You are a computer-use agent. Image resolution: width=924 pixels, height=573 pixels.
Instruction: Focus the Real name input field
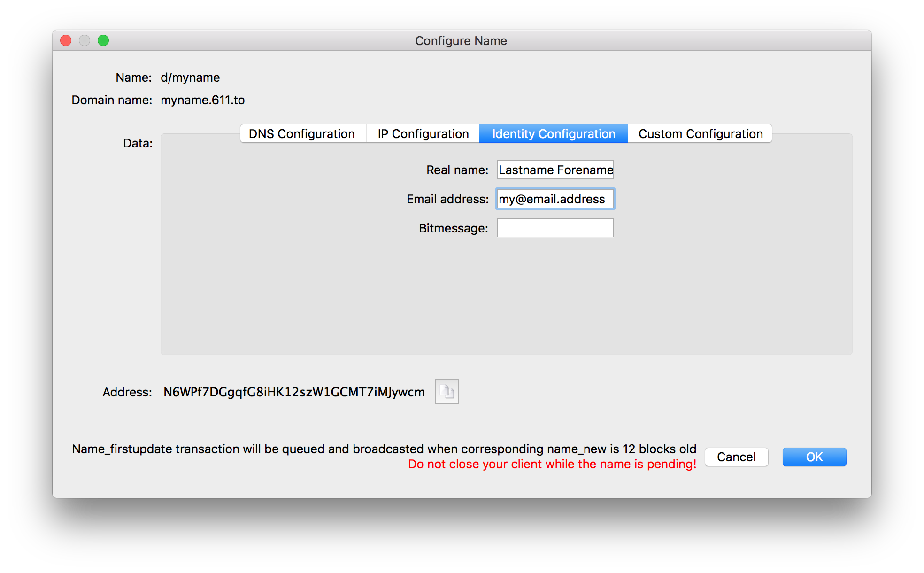point(555,170)
